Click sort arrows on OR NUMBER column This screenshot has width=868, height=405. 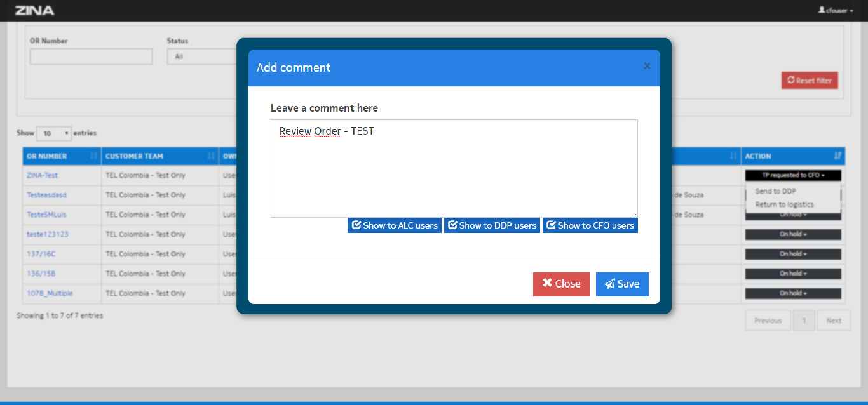pyautogui.click(x=94, y=156)
